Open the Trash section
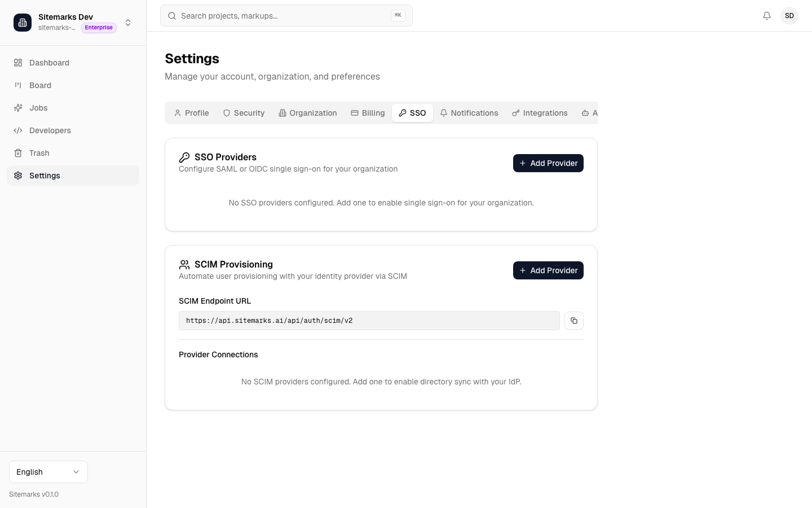Viewport: 812px width, 508px height. tap(39, 153)
